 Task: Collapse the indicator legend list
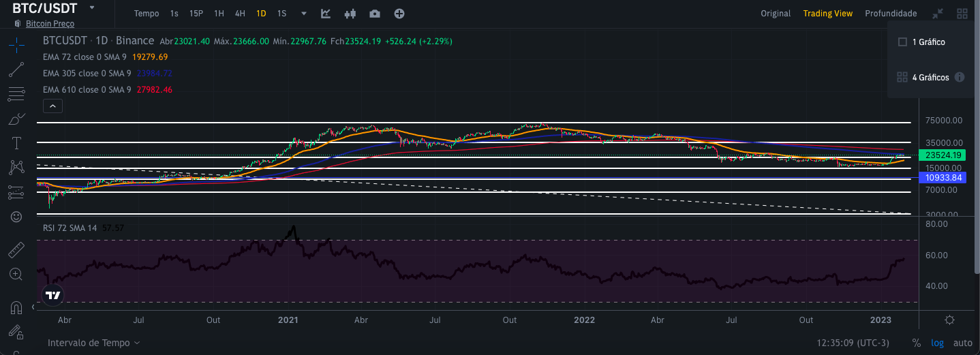52,106
